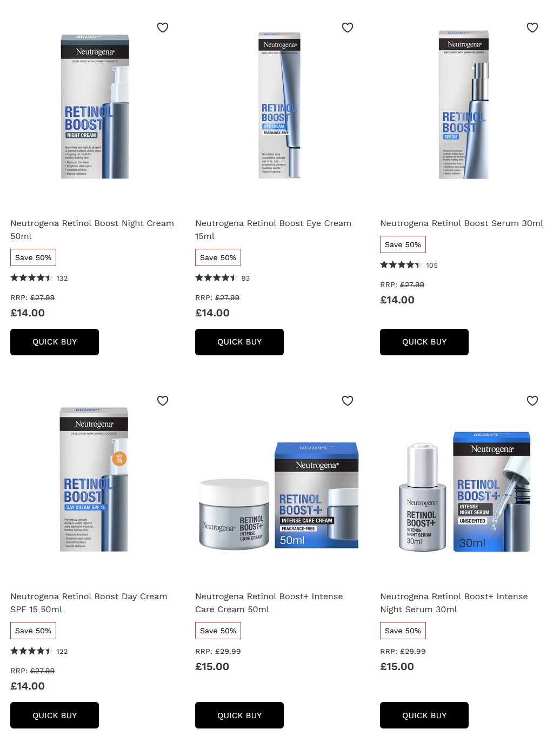Quick buy the Retinol Boost Serum

pyautogui.click(x=424, y=342)
